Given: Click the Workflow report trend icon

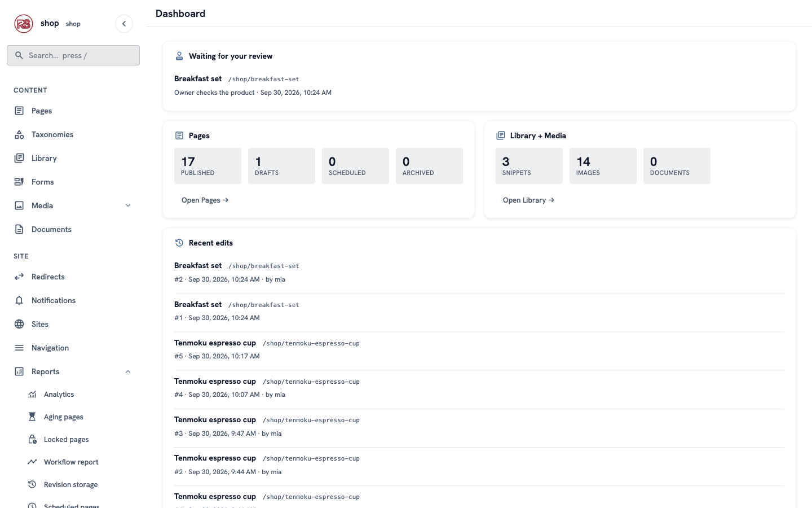Looking at the screenshot, I should click(x=32, y=462).
